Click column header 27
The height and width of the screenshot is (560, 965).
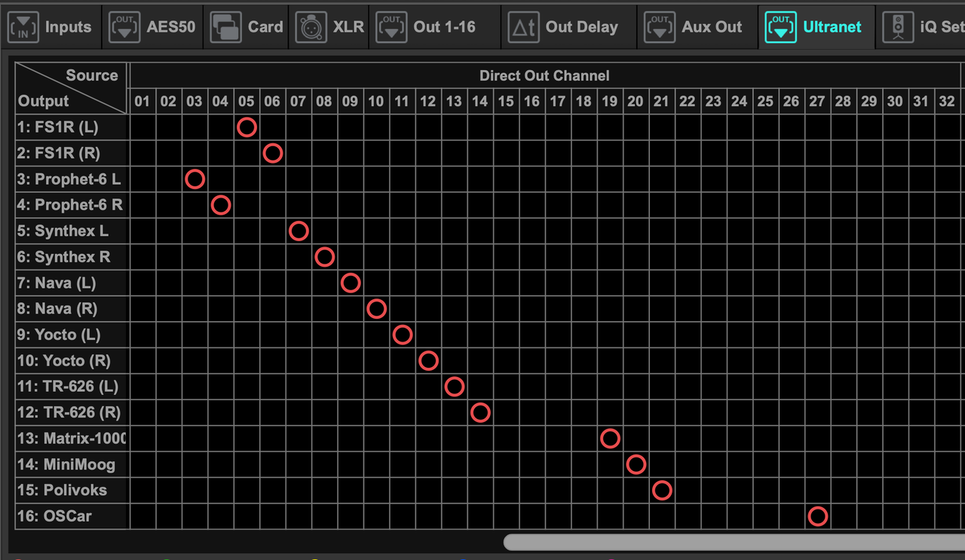pos(817,101)
